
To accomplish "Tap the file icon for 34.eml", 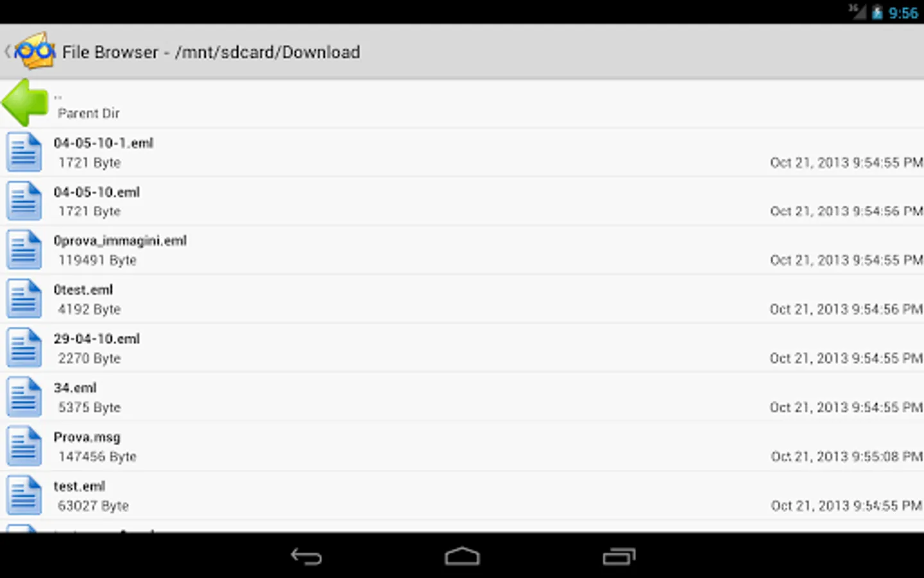I will point(24,397).
